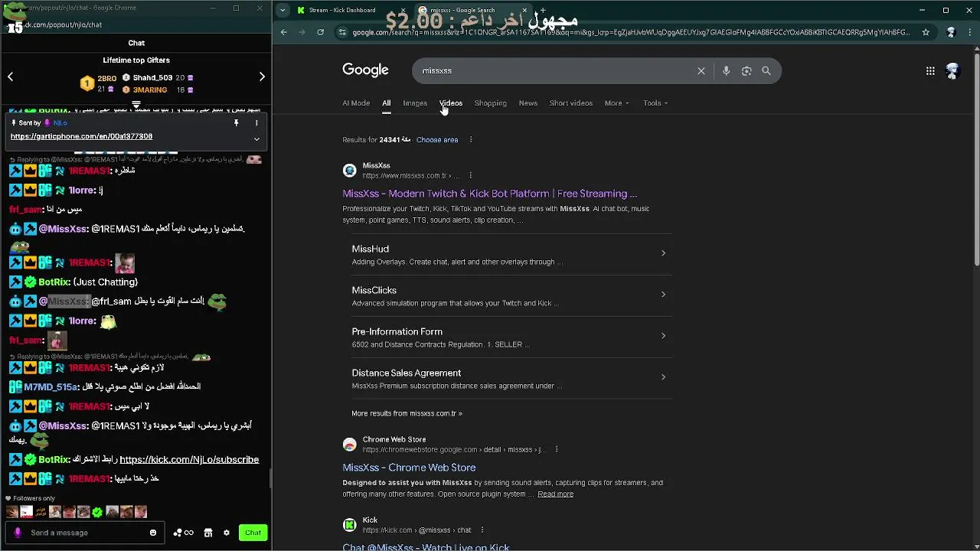Viewport: 980px width, 551px height.
Task: Reload the Google search page
Action: [320, 32]
